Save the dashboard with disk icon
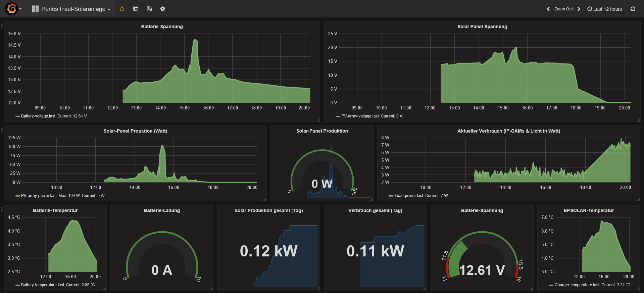 pos(149,9)
